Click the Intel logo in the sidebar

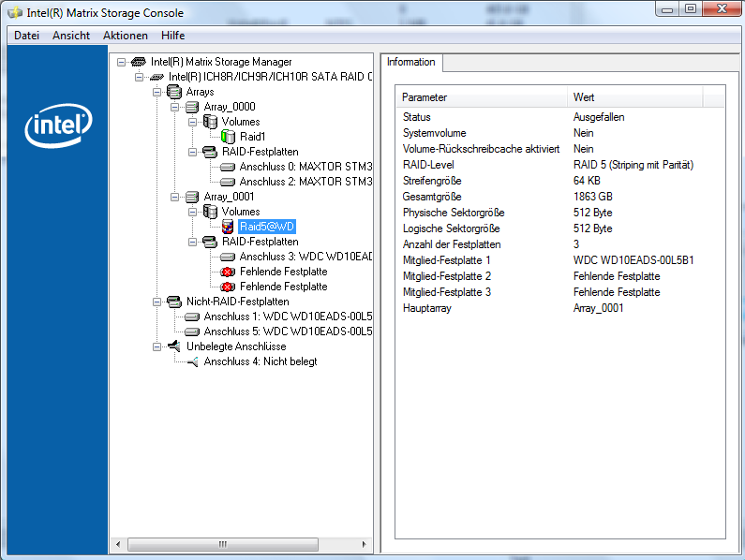click(x=58, y=125)
